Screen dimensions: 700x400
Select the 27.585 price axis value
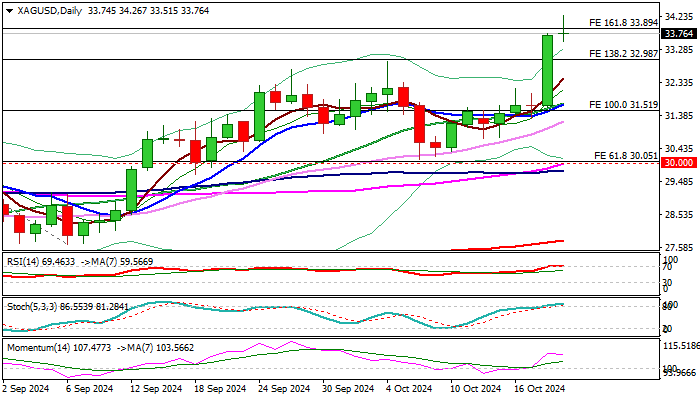click(679, 248)
